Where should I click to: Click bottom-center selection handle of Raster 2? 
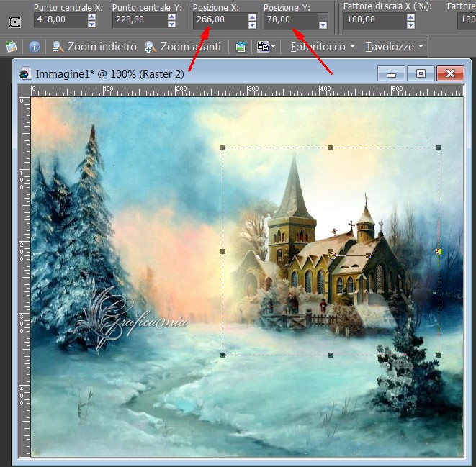(331, 355)
